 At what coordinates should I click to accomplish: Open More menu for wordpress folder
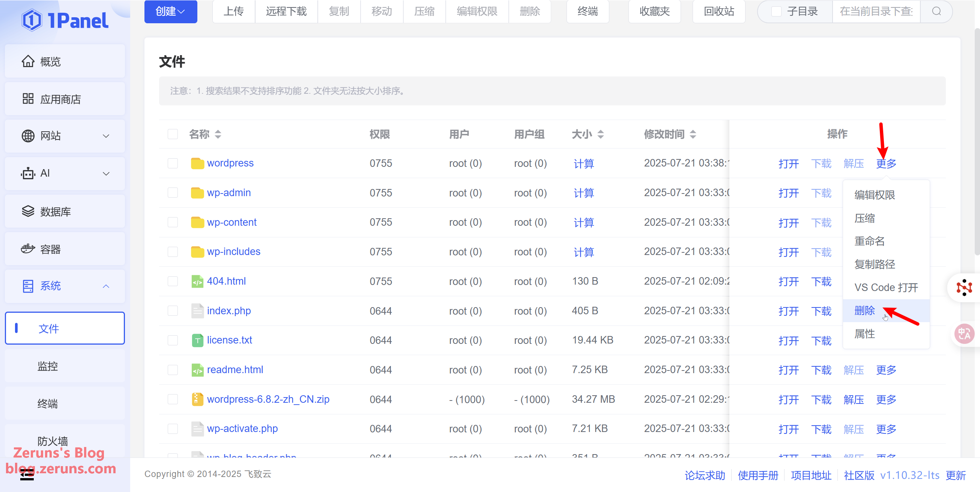[886, 163]
